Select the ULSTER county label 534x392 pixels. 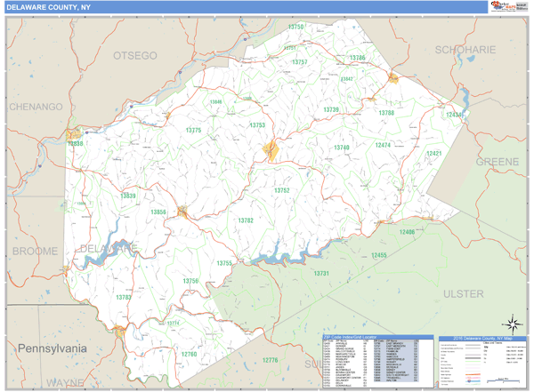(x=464, y=292)
